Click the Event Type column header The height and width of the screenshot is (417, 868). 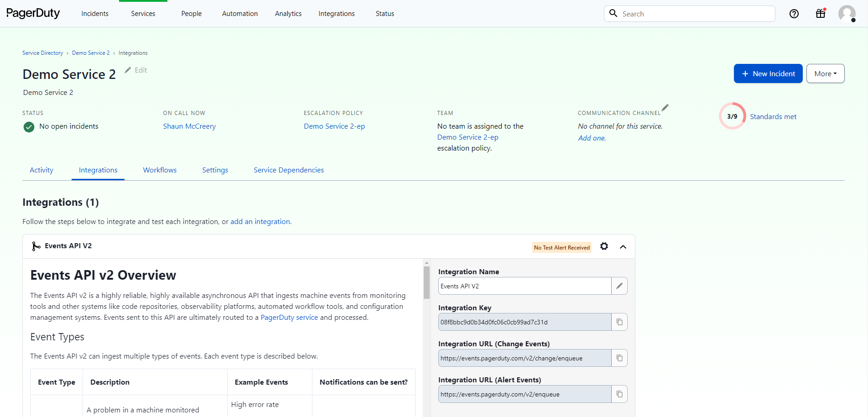57,382
